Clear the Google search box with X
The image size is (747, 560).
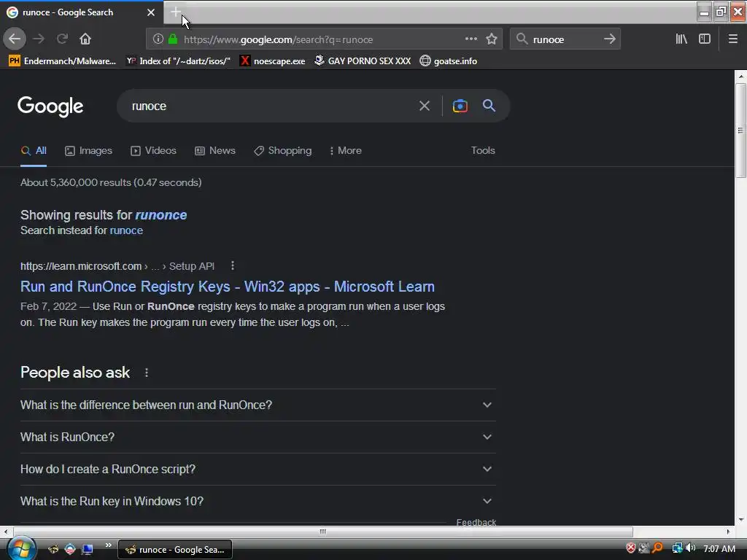click(x=424, y=106)
